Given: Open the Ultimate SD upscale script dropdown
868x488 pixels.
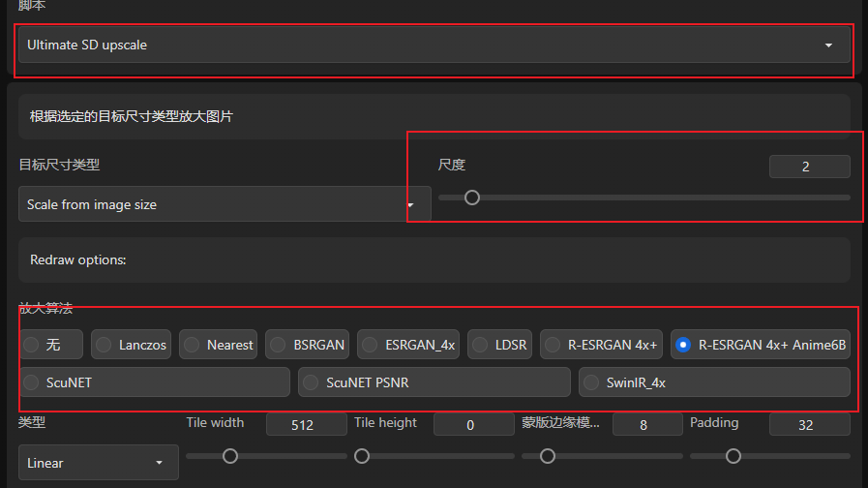Looking at the screenshot, I should pyautogui.click(x=434, y=45).
